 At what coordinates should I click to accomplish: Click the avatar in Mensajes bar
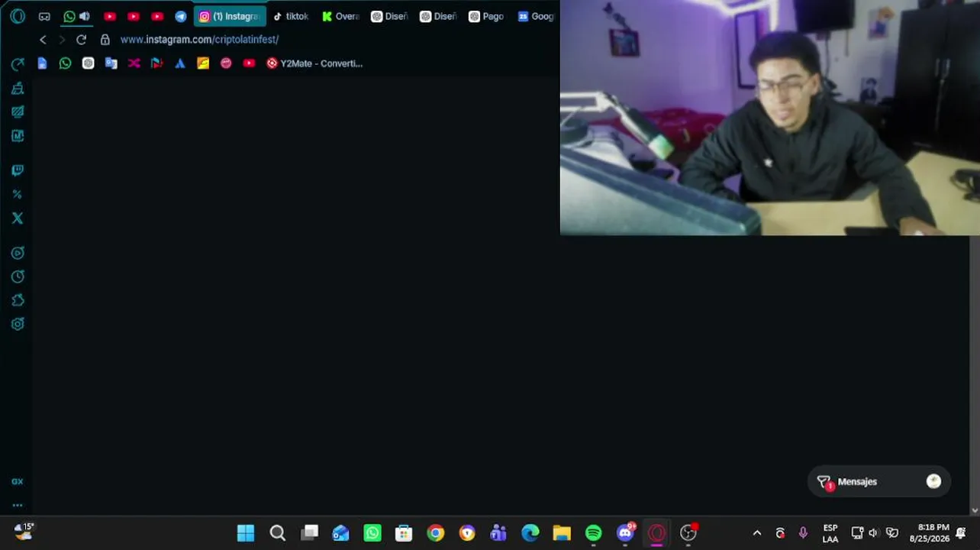coord(933,481)
